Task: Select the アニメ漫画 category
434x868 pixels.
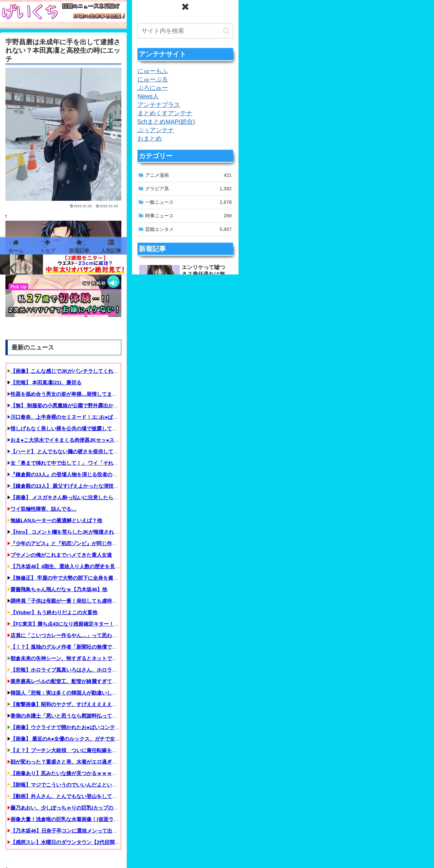Action: (185, 175)
